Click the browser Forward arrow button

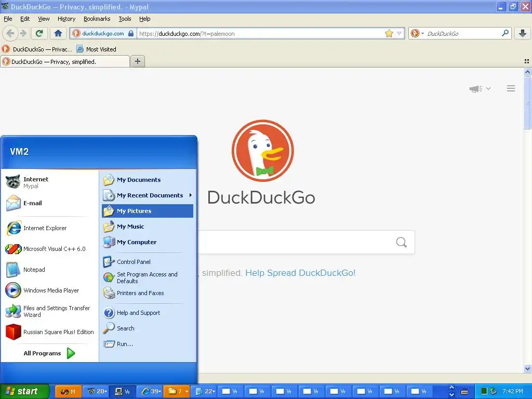pyautogui.click(x=23, y=33)
